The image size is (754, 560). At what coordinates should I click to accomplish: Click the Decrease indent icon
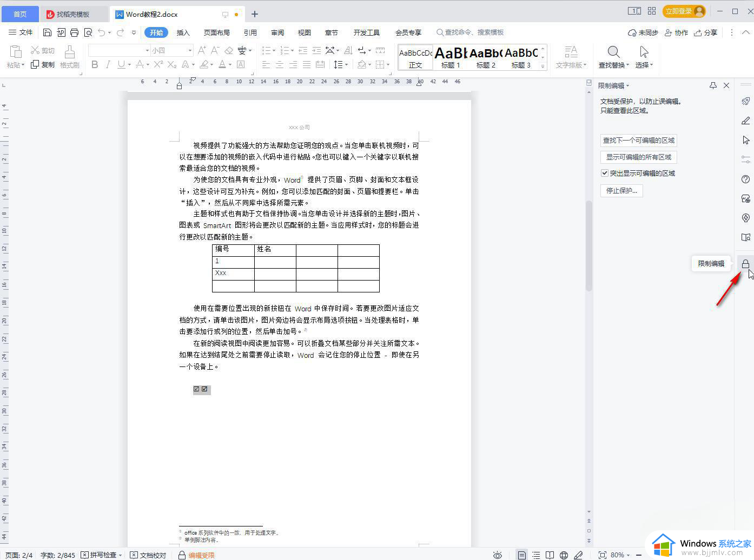pos(303,50)
